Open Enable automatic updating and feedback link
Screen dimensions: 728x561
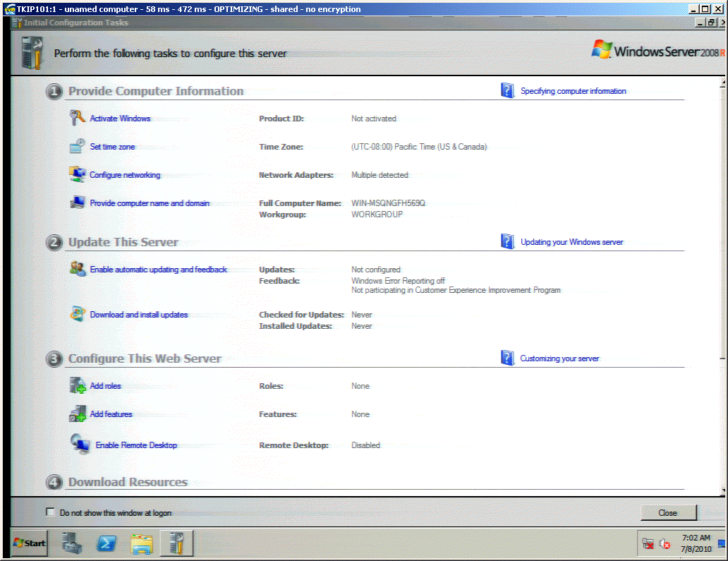click(158, 270)
